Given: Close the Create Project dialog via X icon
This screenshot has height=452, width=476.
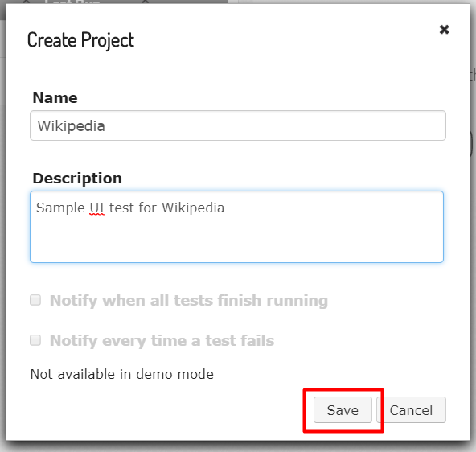Looking at the screenshot, I should tap(444, 30).
